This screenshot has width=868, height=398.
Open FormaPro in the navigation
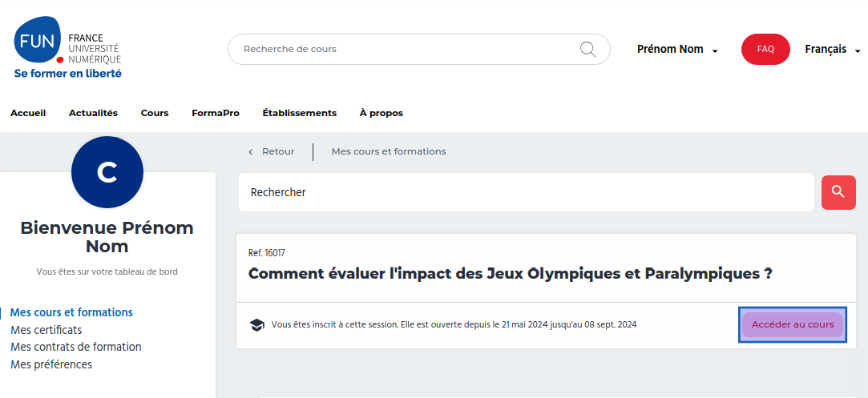tap(216, 113)
